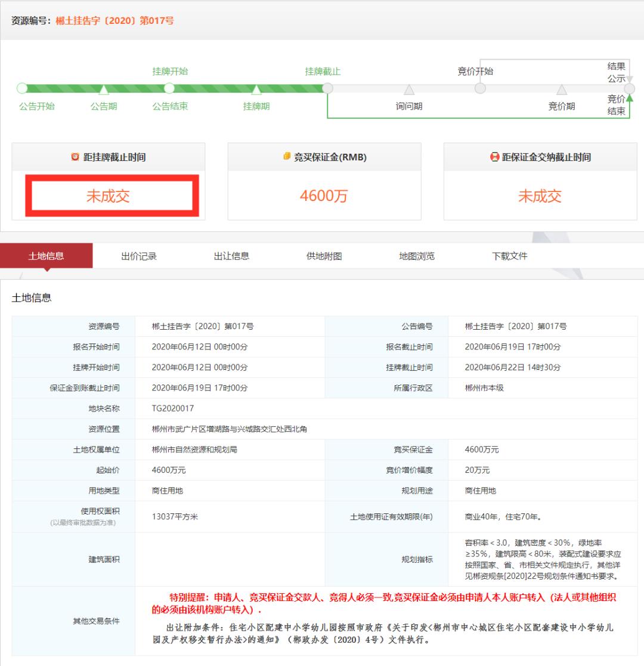
Task: Select the 公告开始 circle node on timeline
Action: point(22,88)
